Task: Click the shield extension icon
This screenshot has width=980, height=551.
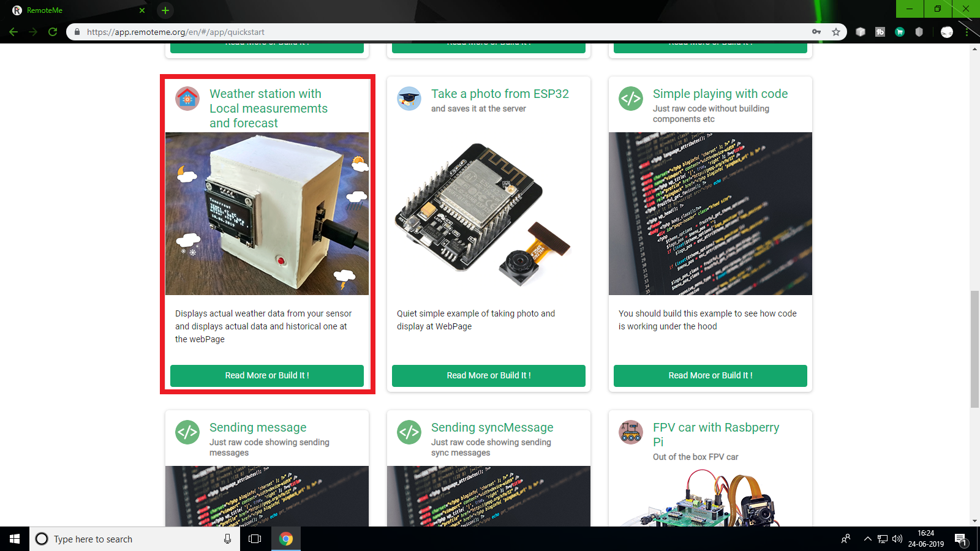Action: click(x=919, y=32)
